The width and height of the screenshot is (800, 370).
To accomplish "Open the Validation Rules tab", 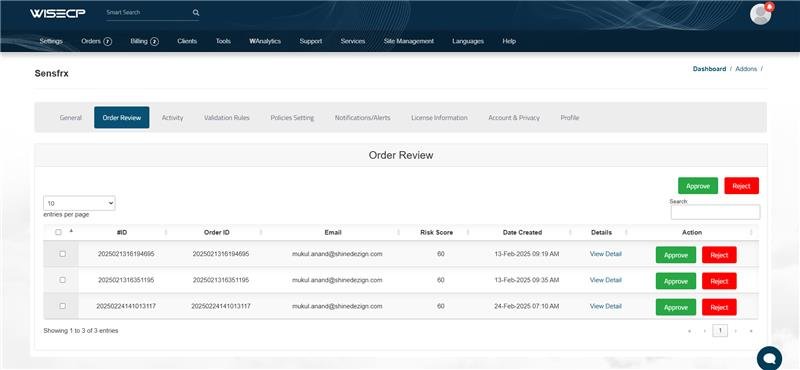I will click(x=227, y=117).
